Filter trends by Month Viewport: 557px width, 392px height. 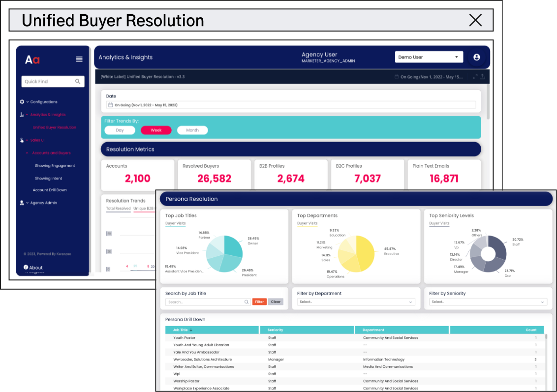coord(192,130)
